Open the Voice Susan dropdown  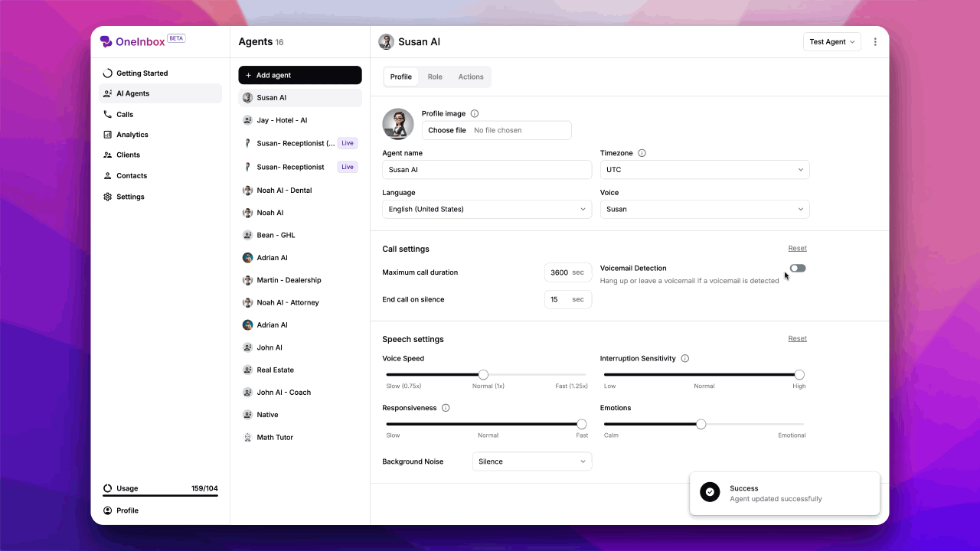704,209
